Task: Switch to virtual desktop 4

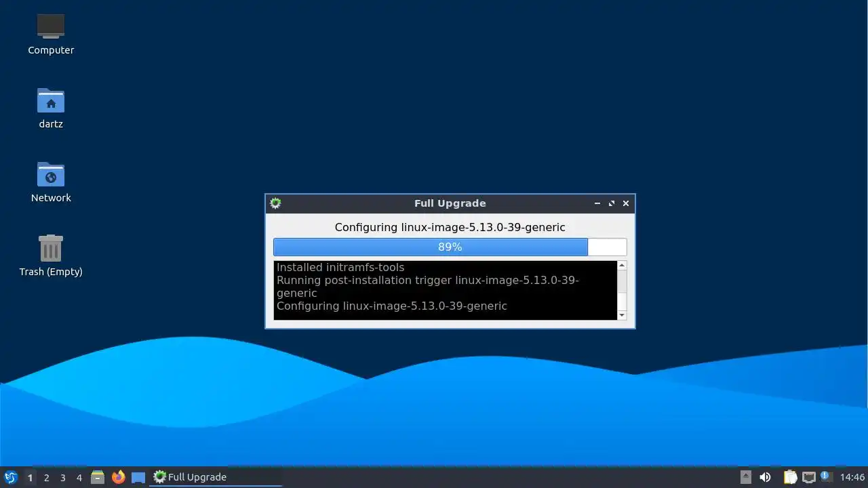Action: (79, 477)
